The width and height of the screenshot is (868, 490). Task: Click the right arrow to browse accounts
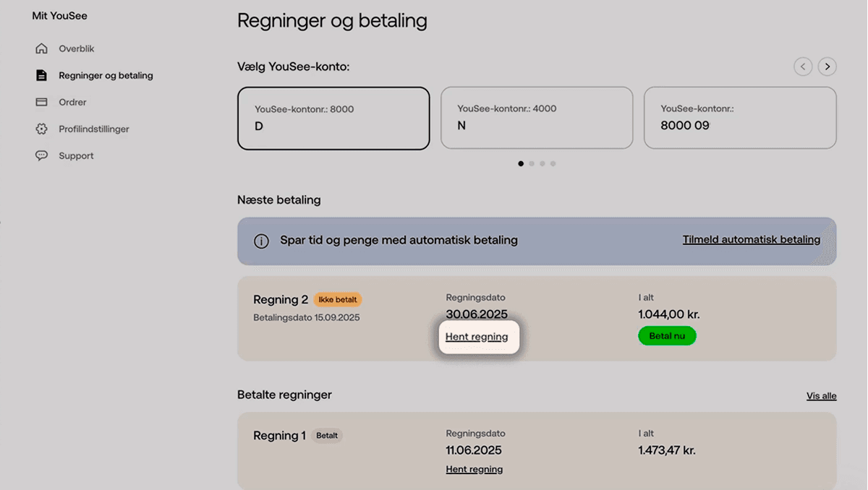coord(827,66)
